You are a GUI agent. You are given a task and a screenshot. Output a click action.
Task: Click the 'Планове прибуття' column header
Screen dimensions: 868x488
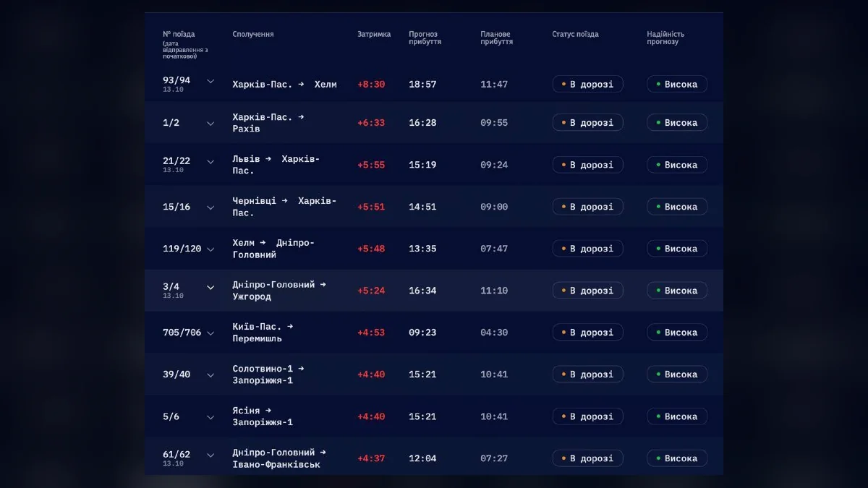click(497, 38)
